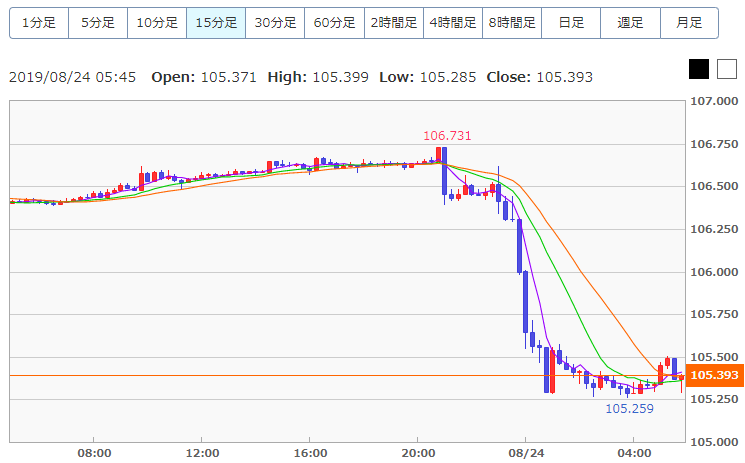Click the active 15分足 tab
The width and height of the screenshot is (745, 463).
point(216,22)
